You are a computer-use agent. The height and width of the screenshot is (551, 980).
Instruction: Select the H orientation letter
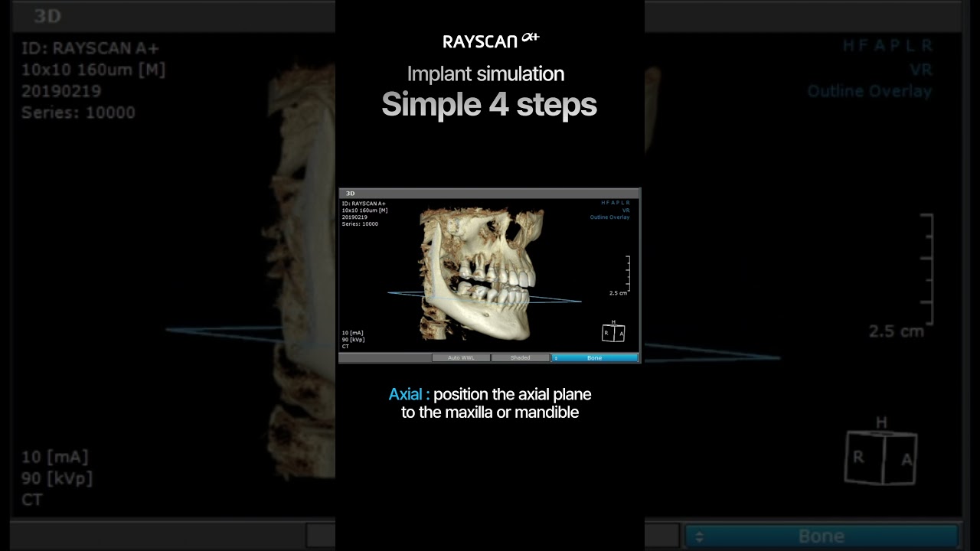[603, 203]
